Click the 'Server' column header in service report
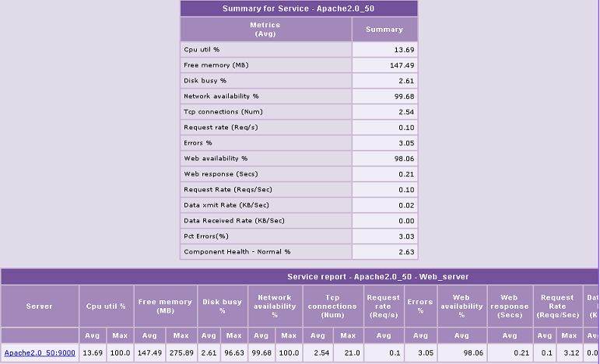 [40, 306]
